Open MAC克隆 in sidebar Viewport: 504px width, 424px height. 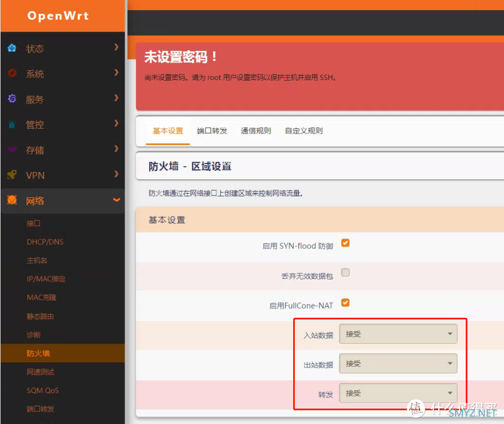(42, 298)
